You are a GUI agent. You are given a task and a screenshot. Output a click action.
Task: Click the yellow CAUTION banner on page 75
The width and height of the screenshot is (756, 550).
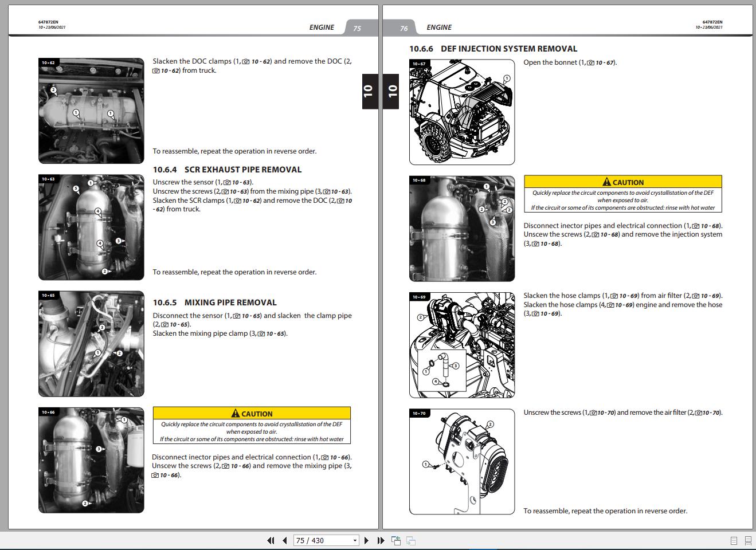tap(252, 413)
